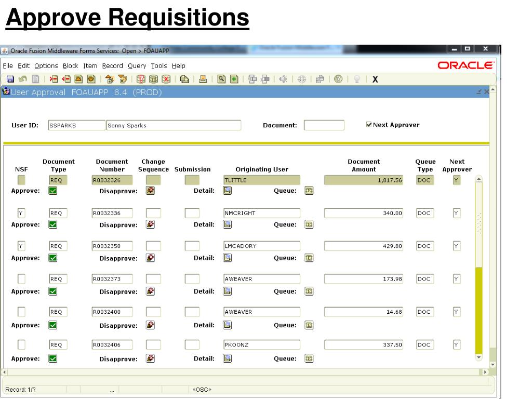Click the magnifier search toolbar icon
Image resolution: width=532 pixels, height=399 pixels.
click(221, 79)
